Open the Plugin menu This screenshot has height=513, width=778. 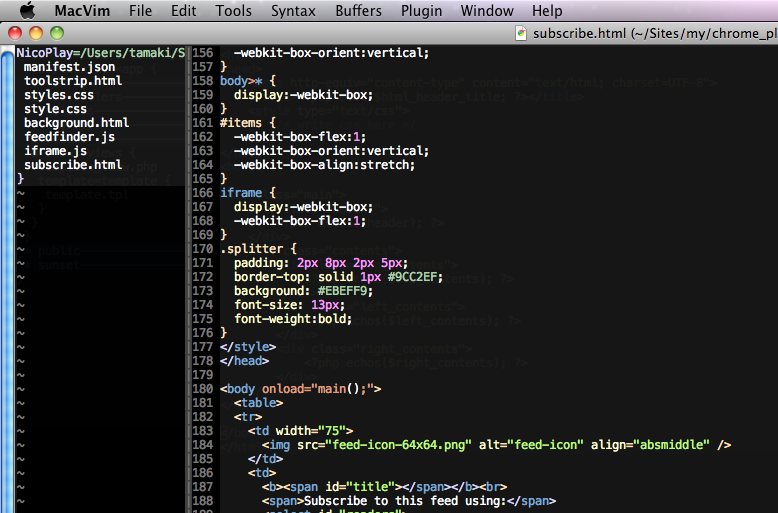point(421,10)
